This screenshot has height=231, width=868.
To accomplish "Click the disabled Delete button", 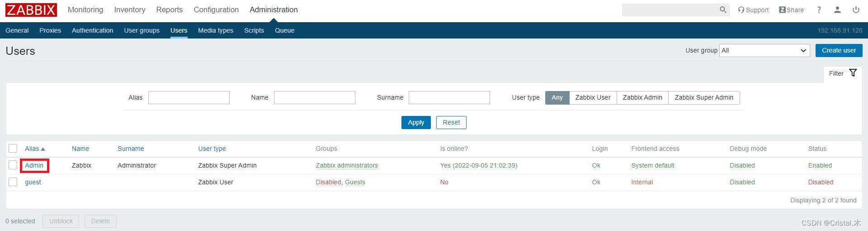I will point(100,221).
